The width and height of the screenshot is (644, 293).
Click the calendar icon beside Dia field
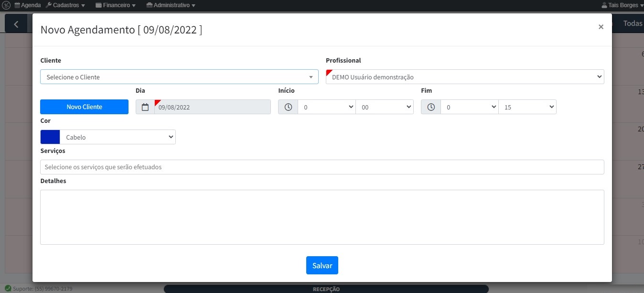click(x=145, y=107)
